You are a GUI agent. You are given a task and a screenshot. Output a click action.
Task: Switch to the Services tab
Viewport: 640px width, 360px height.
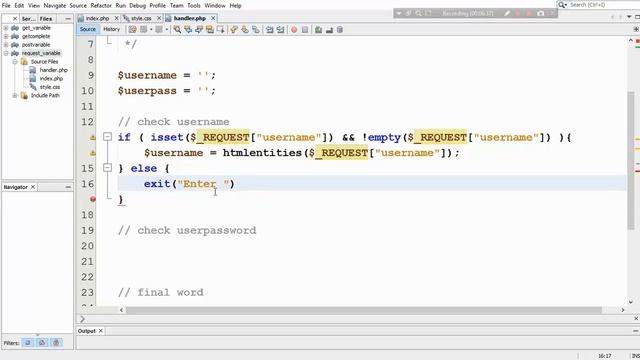click(x=28, y=19)
